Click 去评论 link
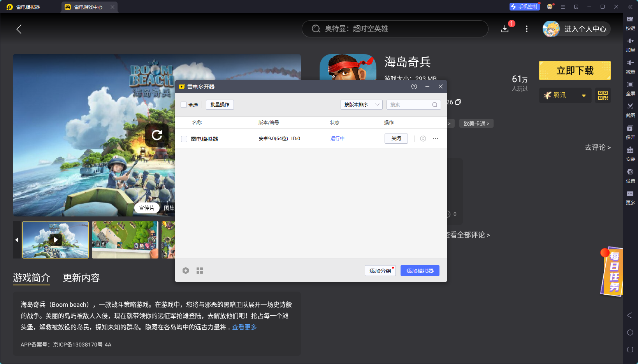The image size is (638, 364). 598,147
